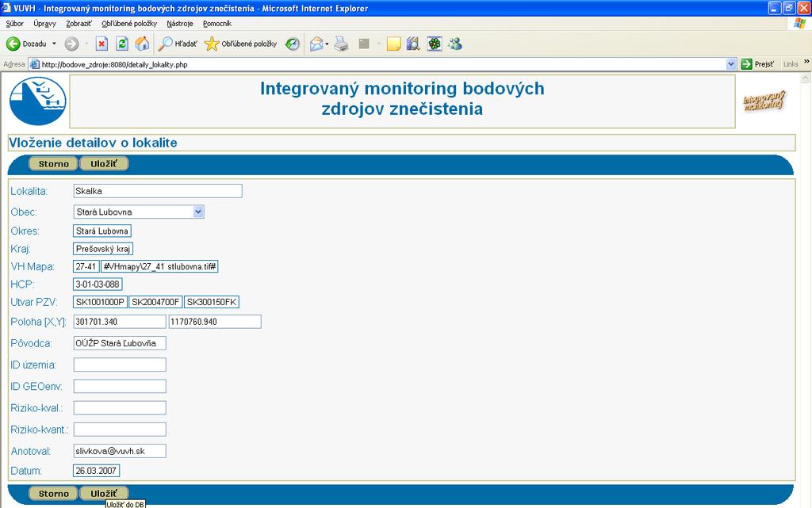Click the page icon in address bar
This screenshot has width=812, height=508.
[x=35, y=64]
